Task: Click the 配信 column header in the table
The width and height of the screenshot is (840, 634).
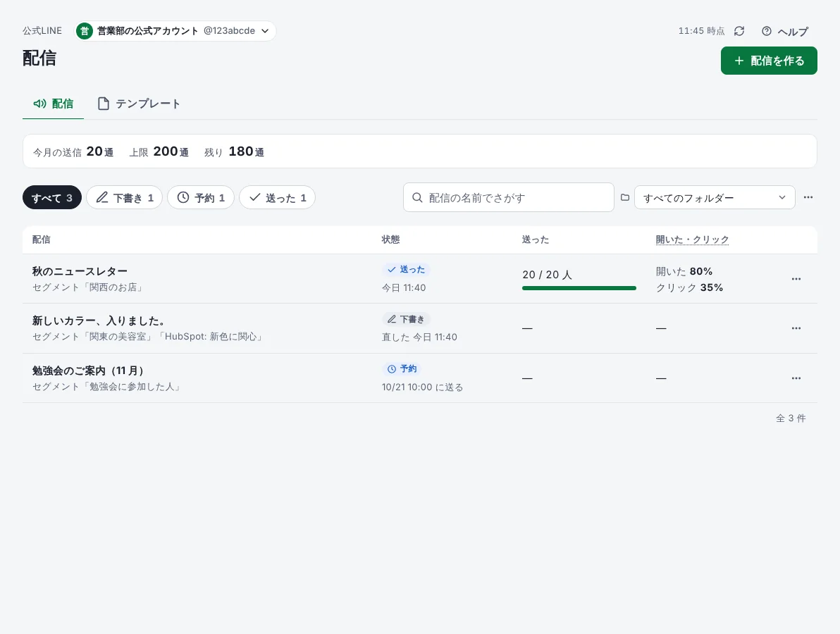Action: [42, 240]
